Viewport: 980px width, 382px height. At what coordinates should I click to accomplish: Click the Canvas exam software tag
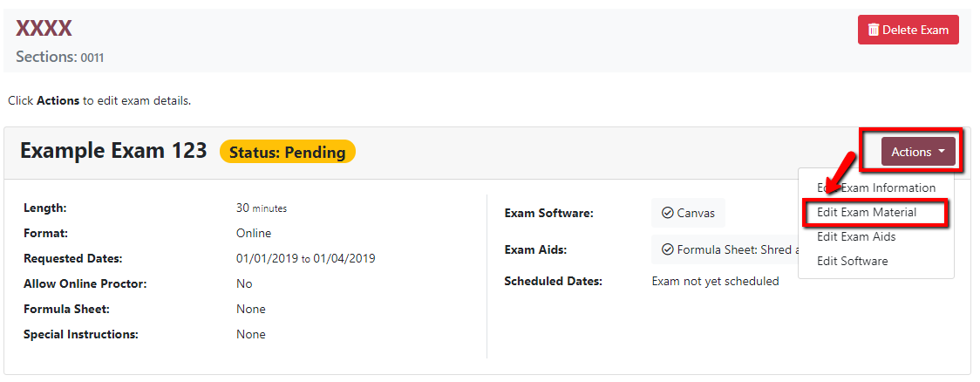pos(688,213)
